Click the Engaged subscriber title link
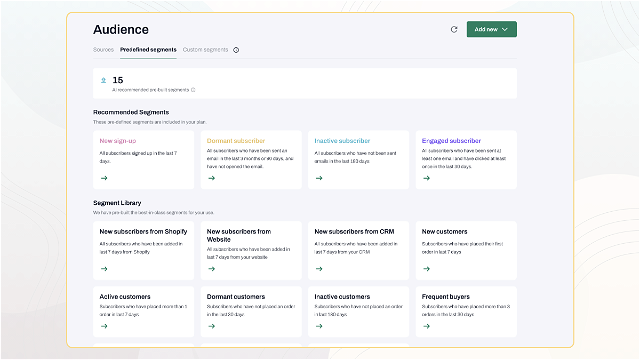The image size is (640, 360). pyautogui.click(x=451, y=141)
